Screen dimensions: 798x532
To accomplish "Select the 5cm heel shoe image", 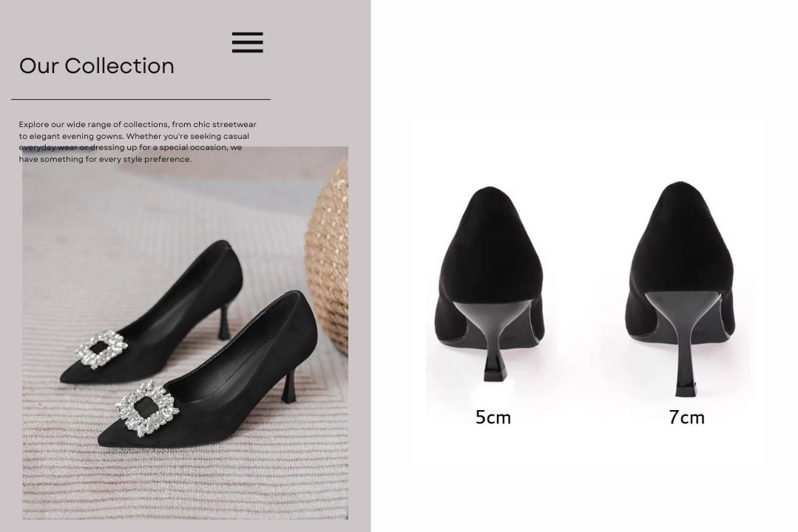I will pos(490,284).
